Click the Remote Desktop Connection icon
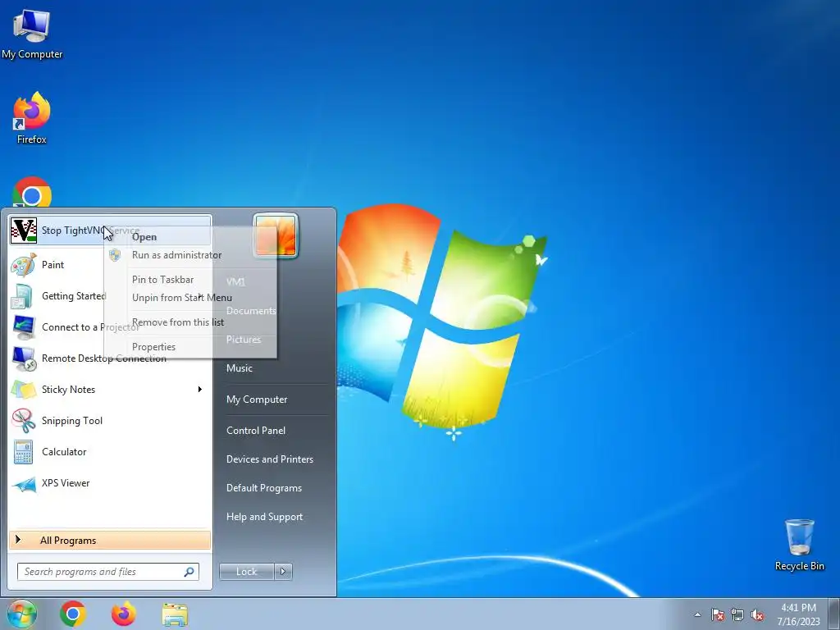Screen dimensions: 840x630 point(24,358)
